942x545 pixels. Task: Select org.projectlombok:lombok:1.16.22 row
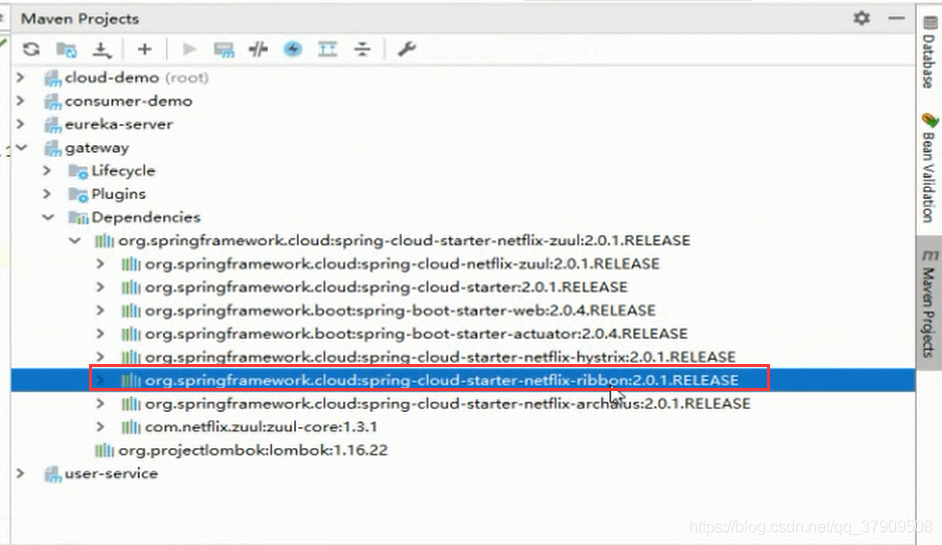253,450
